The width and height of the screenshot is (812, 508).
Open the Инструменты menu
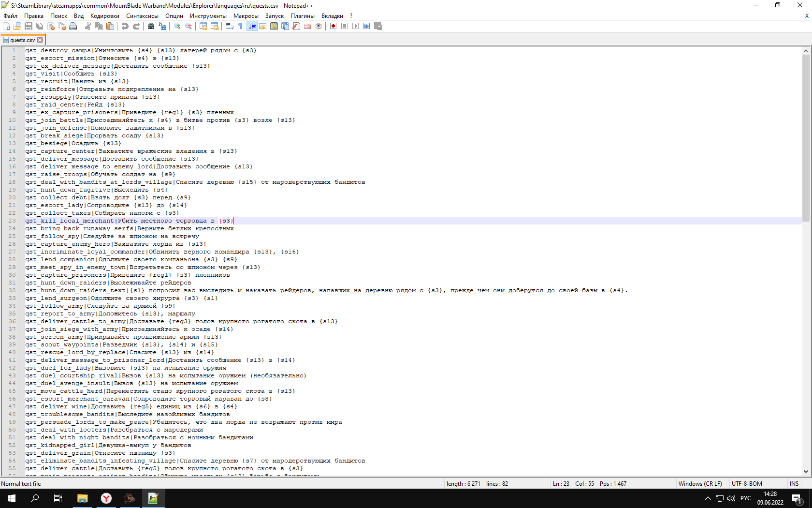click(208, 16)
